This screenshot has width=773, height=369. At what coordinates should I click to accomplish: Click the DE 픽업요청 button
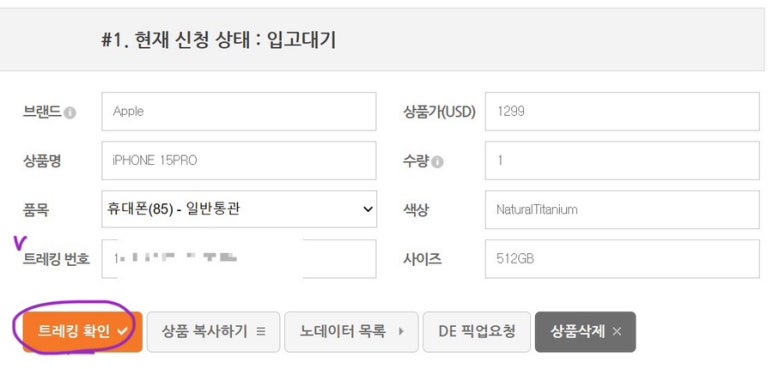476,332
